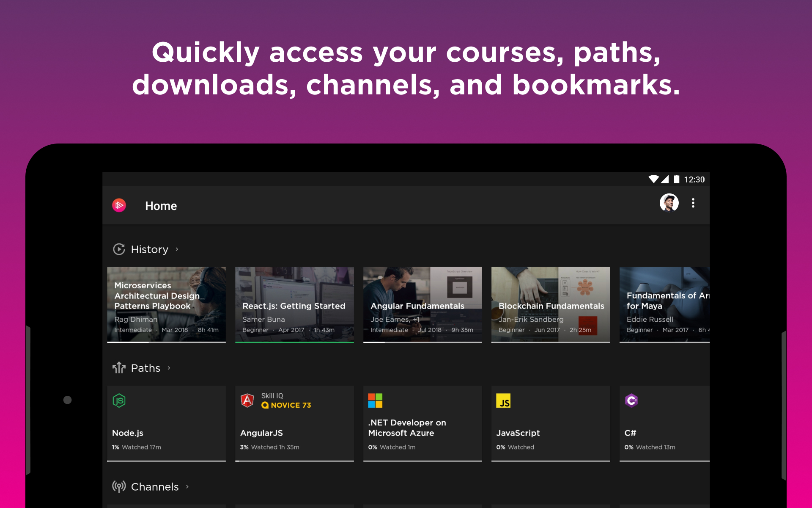812x508 pixels.
Task: Click the Paths signpost icon
Action: (119, 368)
